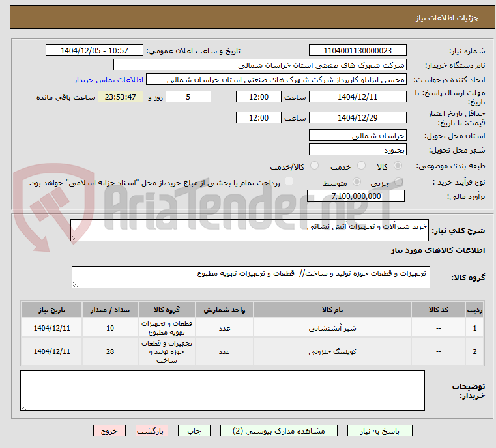Screen dimensions: 496x448
Task: Click the buyer notes text area
Action: pos(222,391)
